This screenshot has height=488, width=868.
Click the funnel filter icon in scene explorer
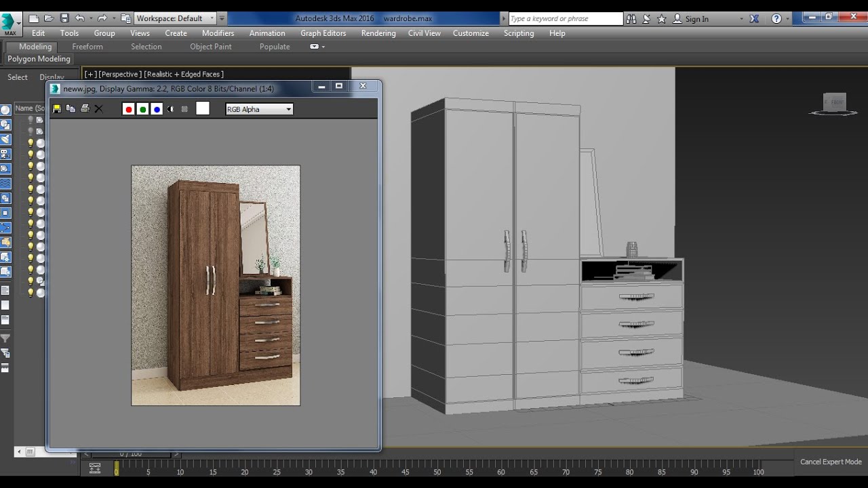(5, 338)
